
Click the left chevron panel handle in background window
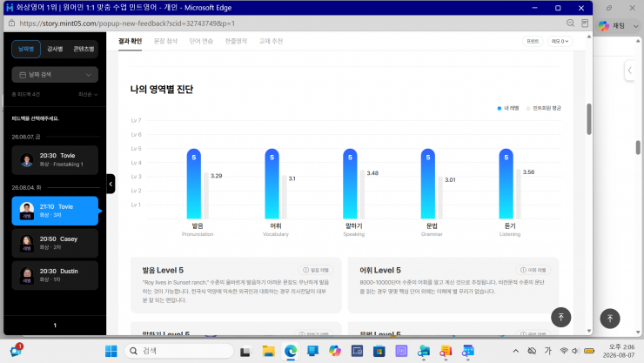(629, 71)
